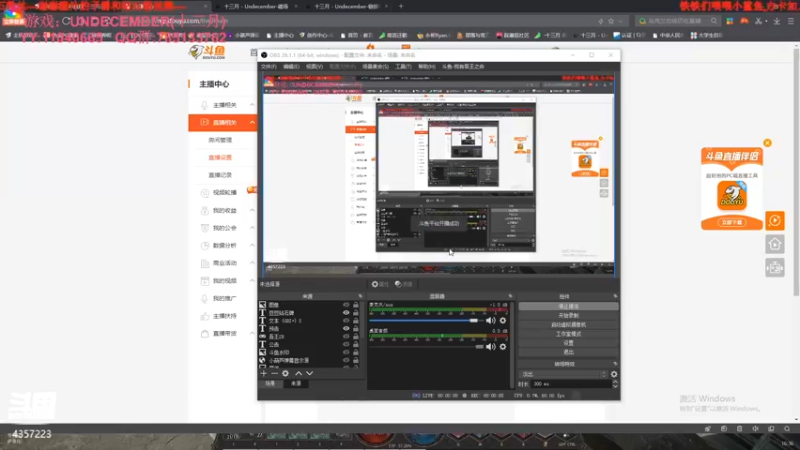Move selected source up with the up arrow

[x=298, y=373]
